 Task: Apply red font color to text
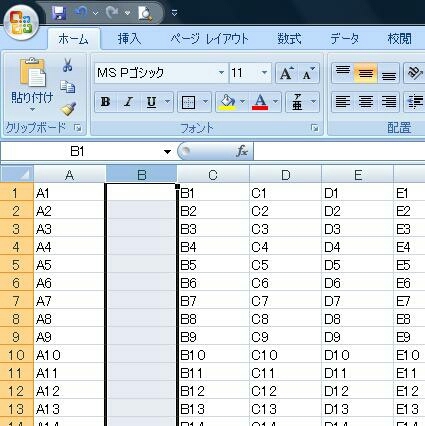(x=260, y=102)
